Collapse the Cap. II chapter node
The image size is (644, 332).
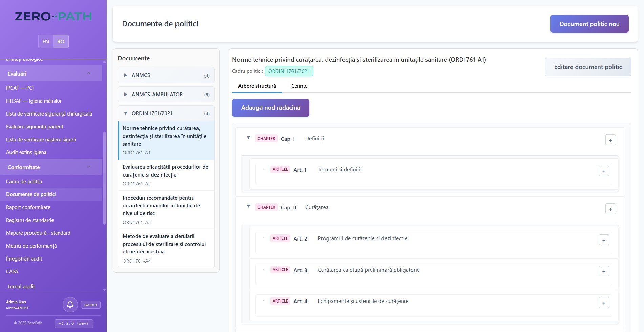tap(248, 206)
